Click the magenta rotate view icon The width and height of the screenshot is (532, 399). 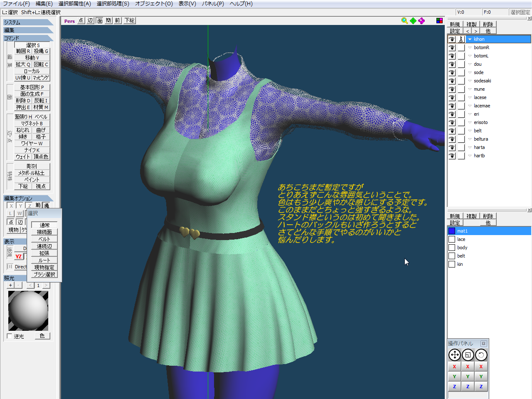422,21
